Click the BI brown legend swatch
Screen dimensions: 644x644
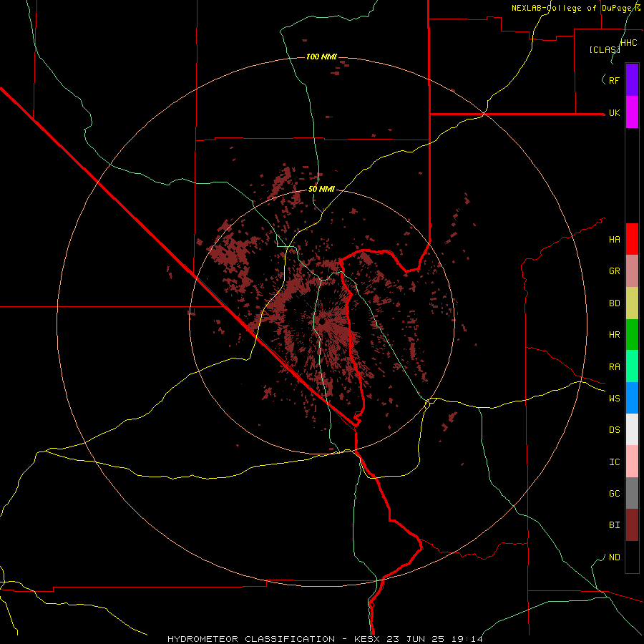coord(632,525)
